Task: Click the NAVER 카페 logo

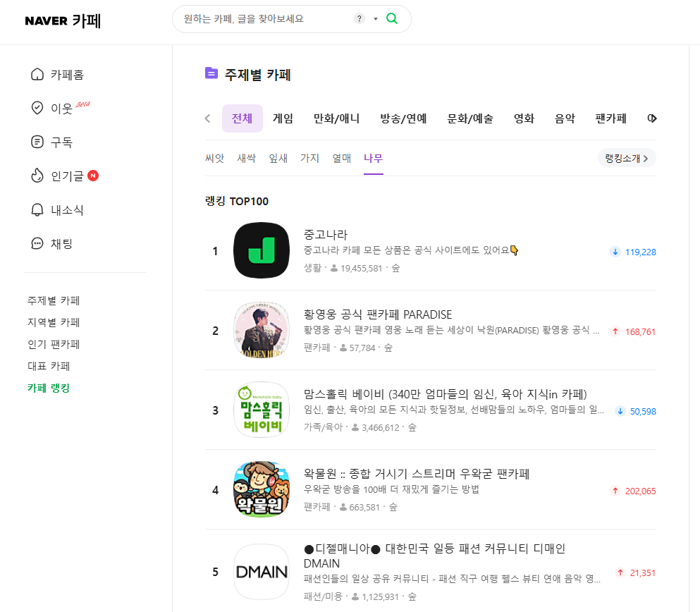Action: coord(63,20)
